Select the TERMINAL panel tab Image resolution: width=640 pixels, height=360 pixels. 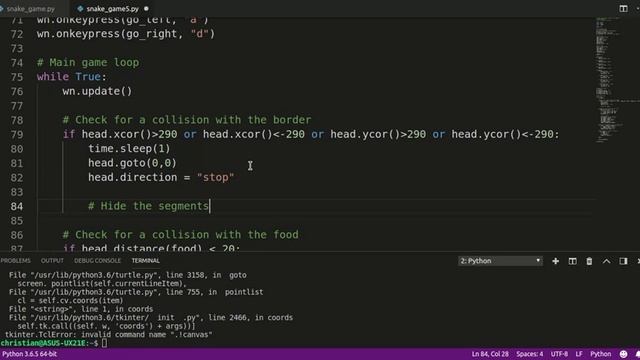(x=145, y=260)
